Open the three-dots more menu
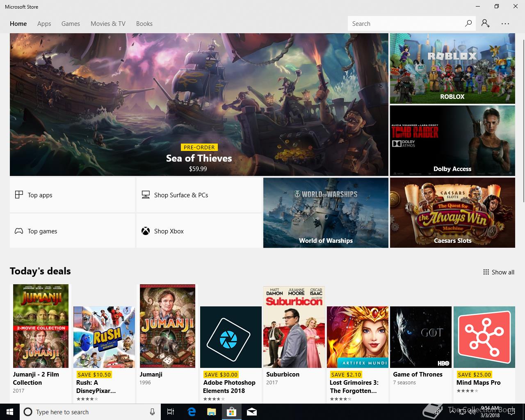The image size is (525, 420). pos(505,24)
